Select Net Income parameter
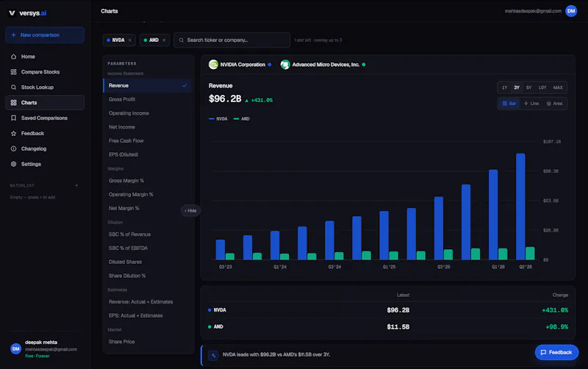 [147, 127]
